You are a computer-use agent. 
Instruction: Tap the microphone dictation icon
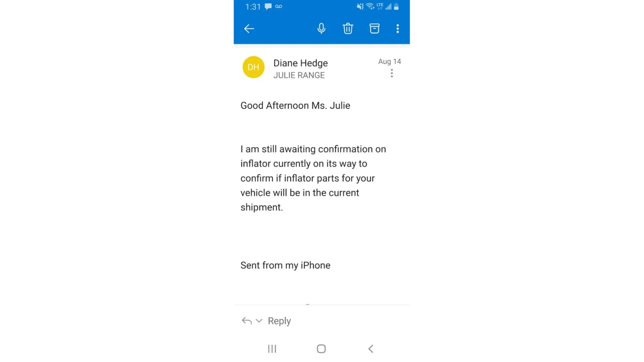[x=321, y=29]
